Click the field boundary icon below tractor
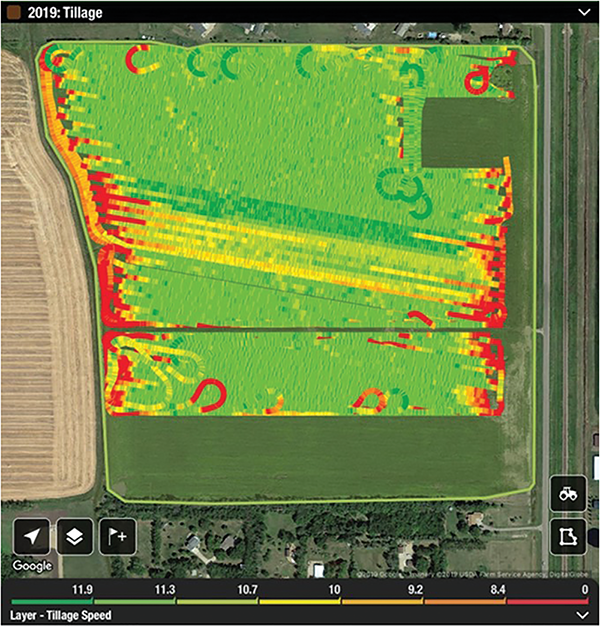Viewport: 600px width, 628px height. [x=567, y=537]
